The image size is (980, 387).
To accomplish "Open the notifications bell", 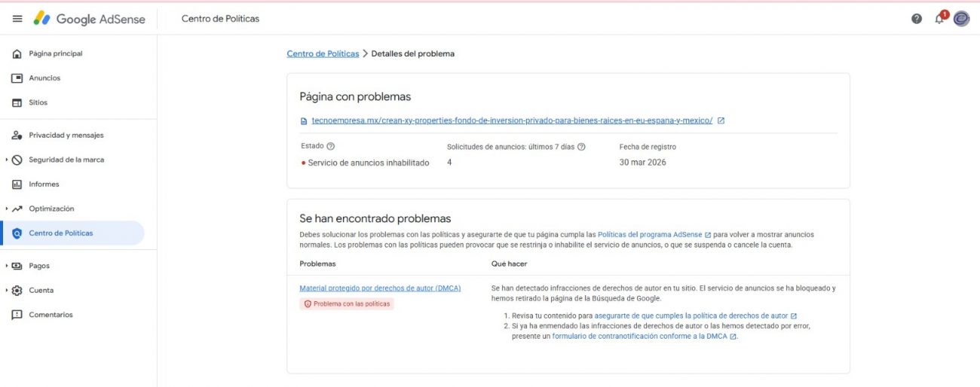I will coord(939,19).
